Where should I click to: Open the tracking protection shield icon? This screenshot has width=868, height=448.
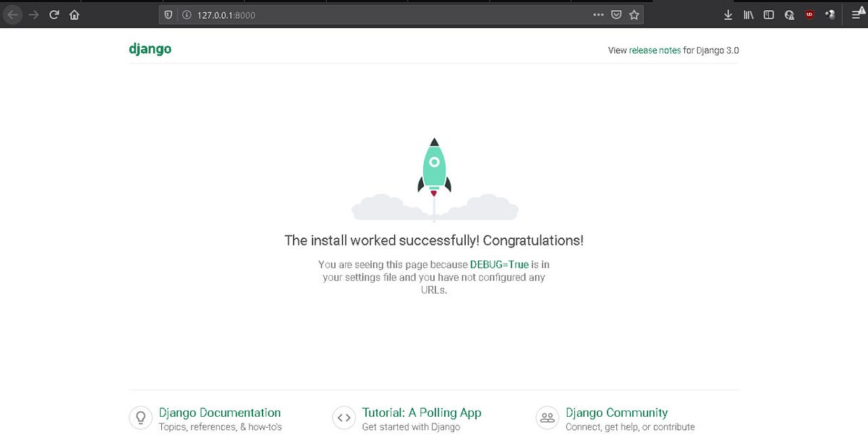pyautogui.click(x=168, y=14)
